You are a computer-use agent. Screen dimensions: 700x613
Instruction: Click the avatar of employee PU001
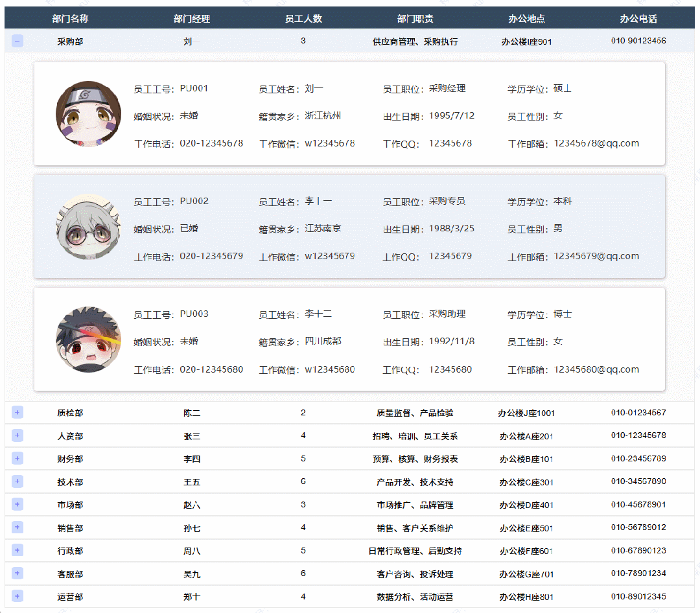pyautogui.click(x=88, y=114)
